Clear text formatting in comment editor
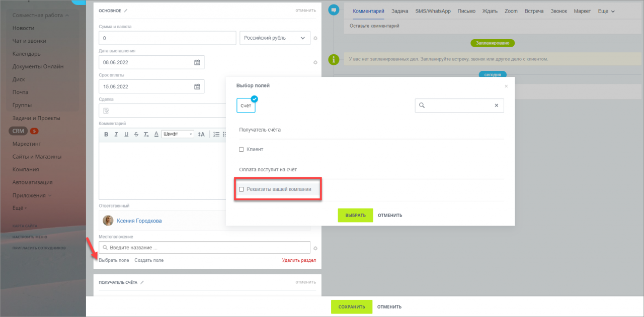 point(146,134)
